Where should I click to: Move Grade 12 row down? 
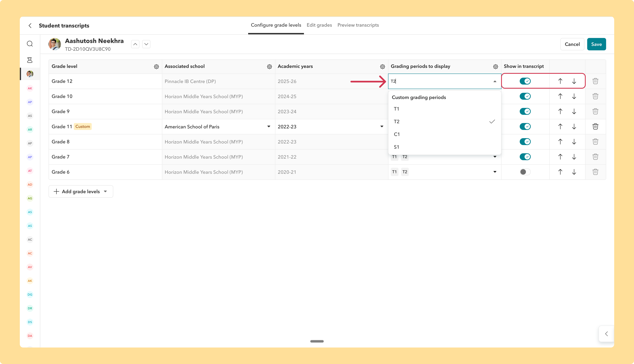click(x=574, y=81)
